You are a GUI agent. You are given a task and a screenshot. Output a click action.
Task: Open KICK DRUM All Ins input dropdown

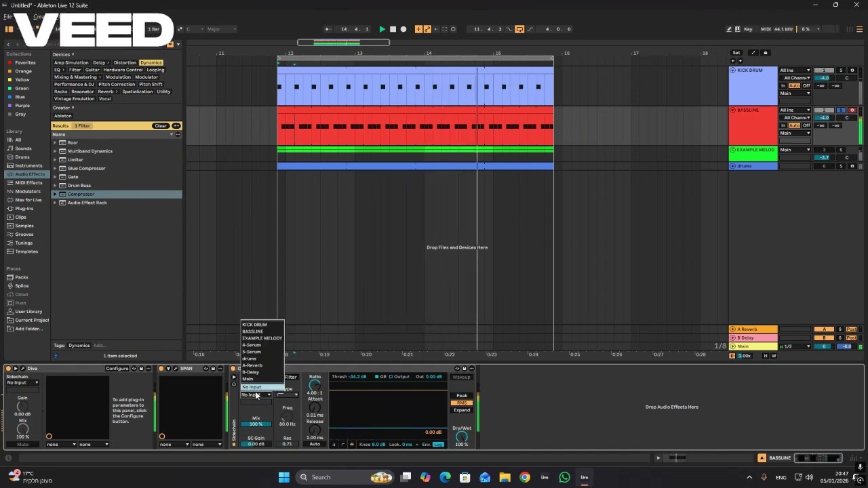tap(795, 70)
